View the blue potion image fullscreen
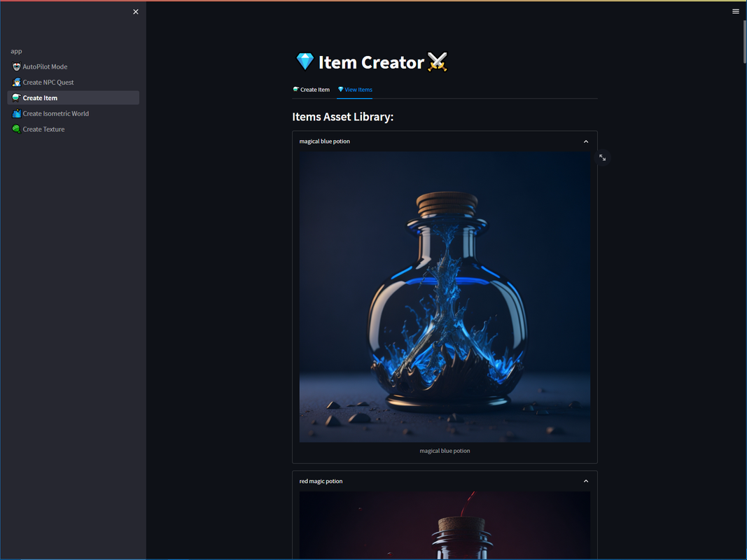747x560 pixels. (x=602, y=157)
